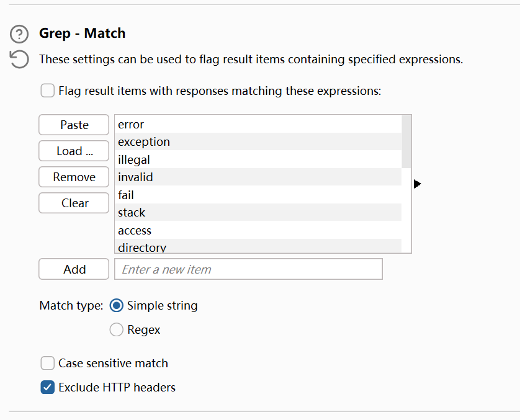The height and width of the screenshot is (420, 520).
Task: Select the 'invalid' expression row
Action: 258,177
